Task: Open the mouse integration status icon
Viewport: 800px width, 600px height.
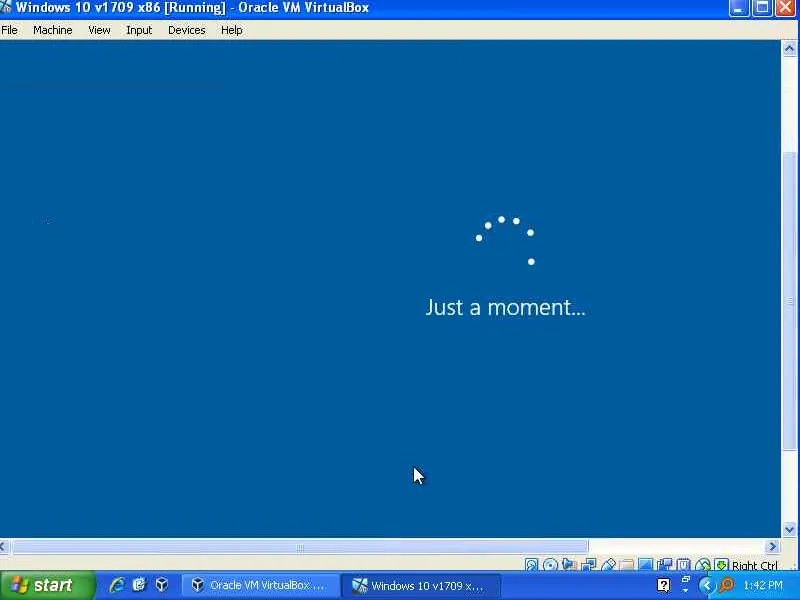Action: [x=703, y=565]
